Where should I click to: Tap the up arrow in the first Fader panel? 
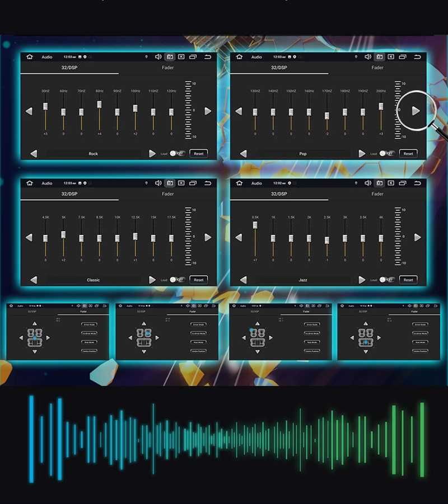pos(34,324)
